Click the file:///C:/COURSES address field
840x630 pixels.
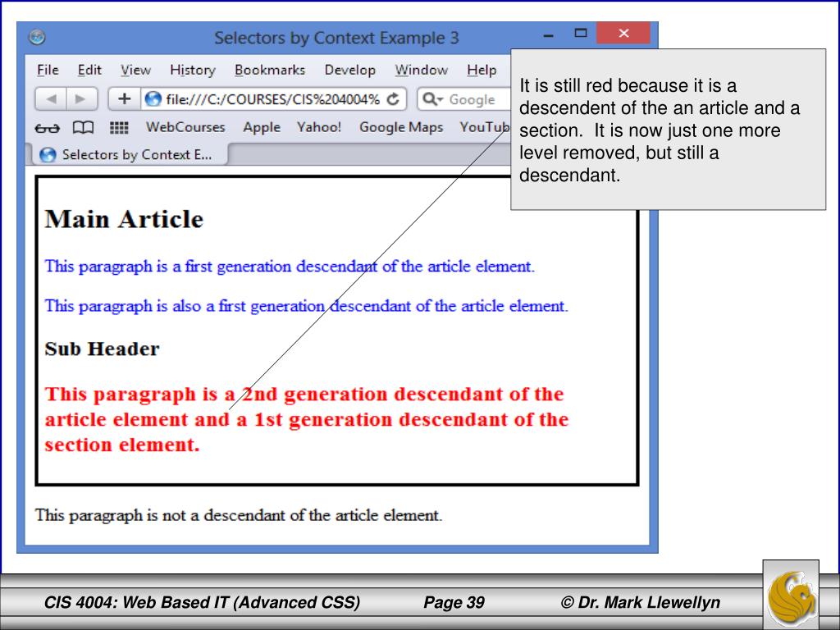tap(273, 99)
